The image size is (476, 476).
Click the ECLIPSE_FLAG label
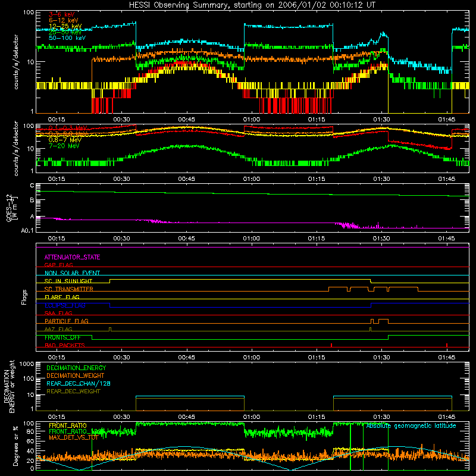(x=65, y=305)
